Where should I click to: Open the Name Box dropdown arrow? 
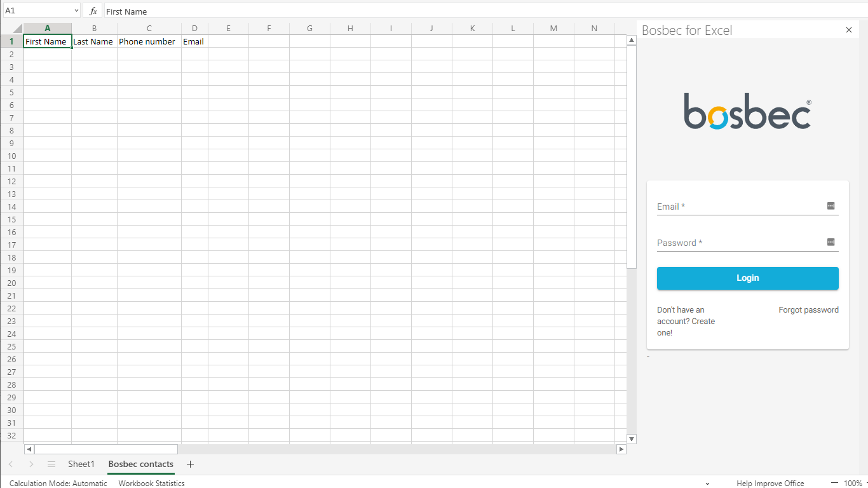coord(76,11)
